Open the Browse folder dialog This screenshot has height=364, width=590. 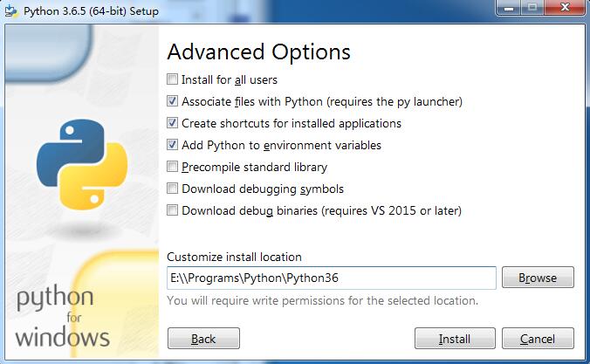[x=538, y=278]
